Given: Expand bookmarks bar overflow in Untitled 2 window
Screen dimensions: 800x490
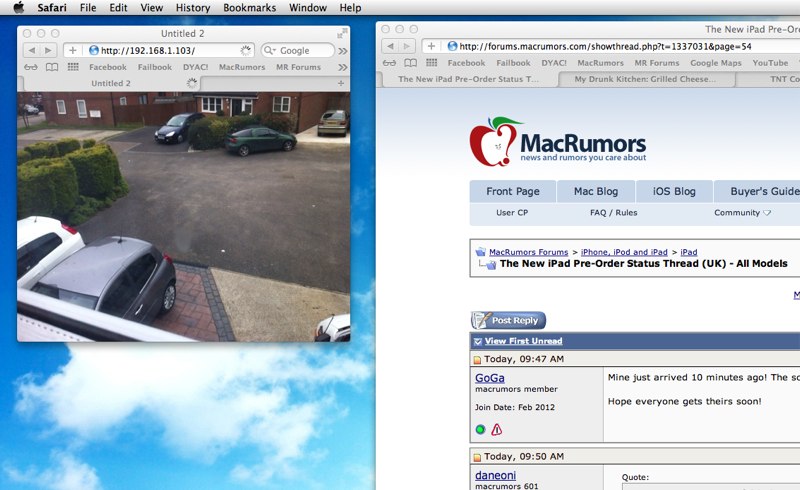Looking at the screenshot, I should [x=343, y=67].
